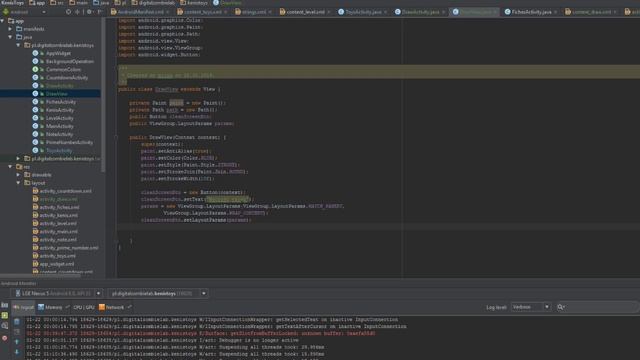Collapse the layout folder
640x360 pixels.
coord(18,183)
